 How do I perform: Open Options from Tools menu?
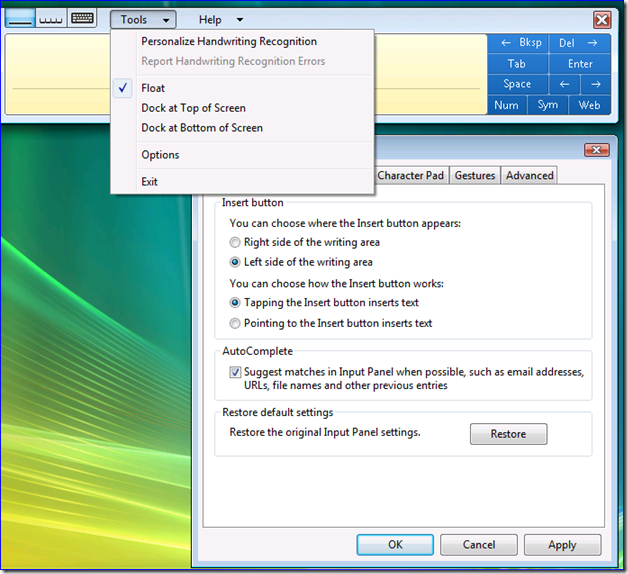point(243,155)
